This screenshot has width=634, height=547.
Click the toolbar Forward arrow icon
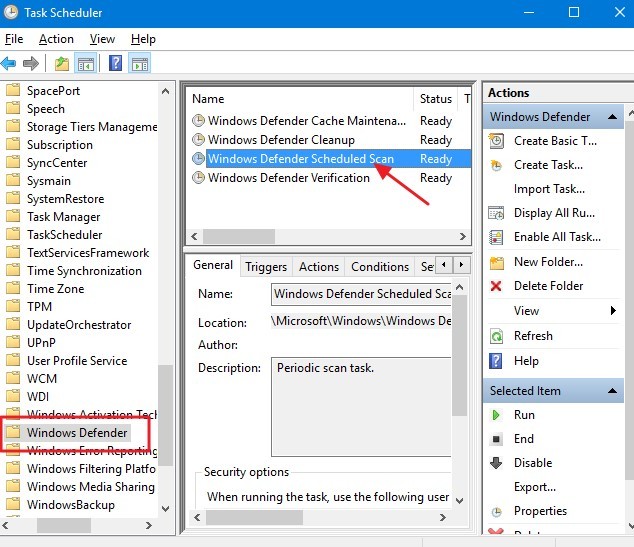click(30, 64)
